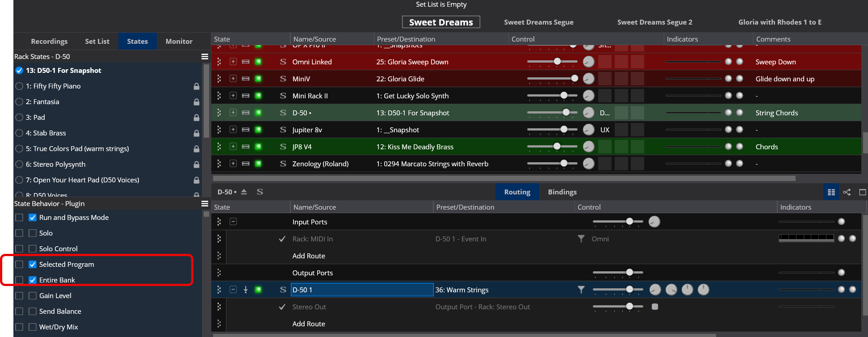The height and width of the screenshot is (337, 868).
Task: Click the S solo icon beside the D-50 panel title
Action: pos(260,192)
